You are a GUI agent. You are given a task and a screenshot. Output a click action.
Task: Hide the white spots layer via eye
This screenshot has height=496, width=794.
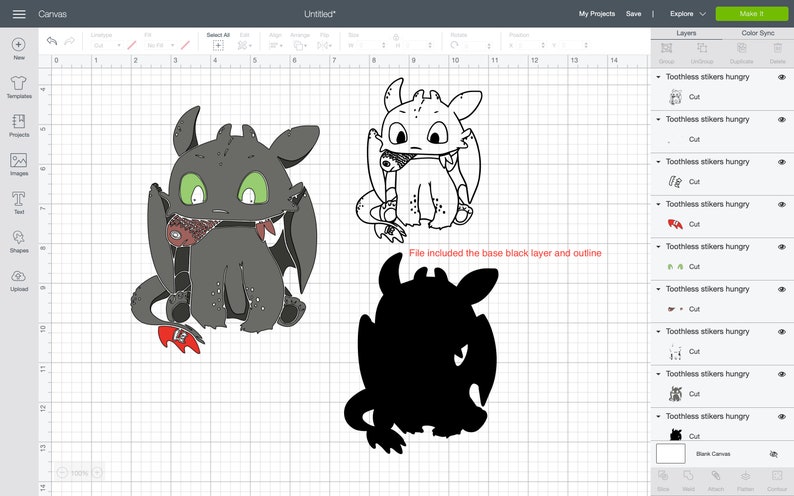click(782, 332)
